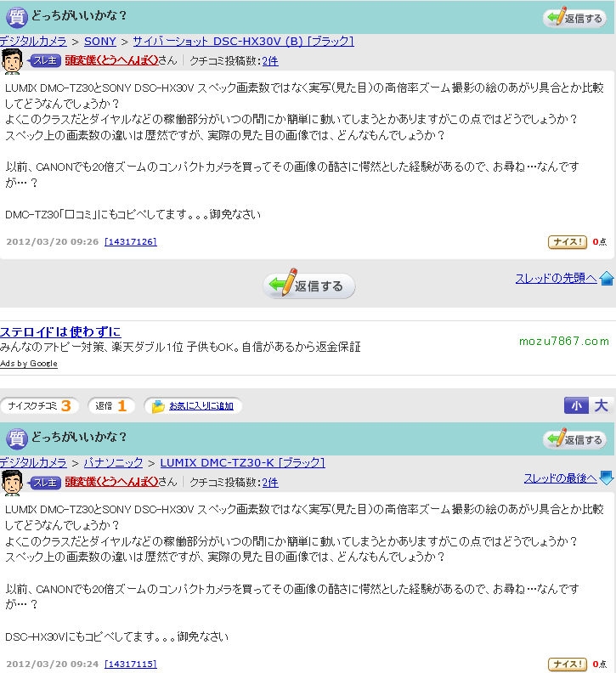Viewport: 616px width, 673px height.
Task: Click ナイス! button on post 14317126
Action: tap(567, 241)
